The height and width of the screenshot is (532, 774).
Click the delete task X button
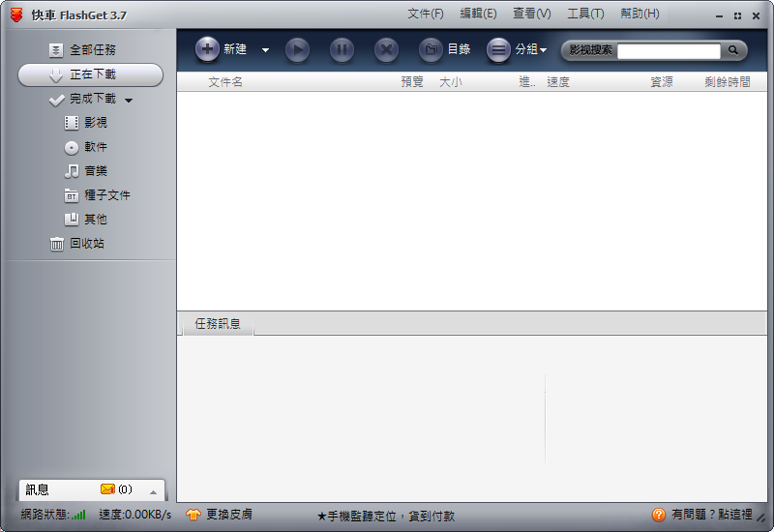pyautogui.click(x=386, y=49)
